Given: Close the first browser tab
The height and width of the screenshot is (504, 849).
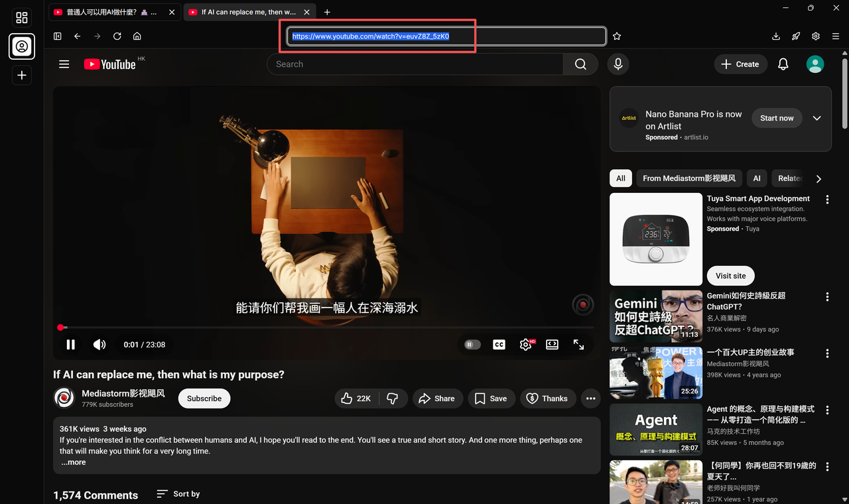Looking at the screenshot, I should 172,12.
